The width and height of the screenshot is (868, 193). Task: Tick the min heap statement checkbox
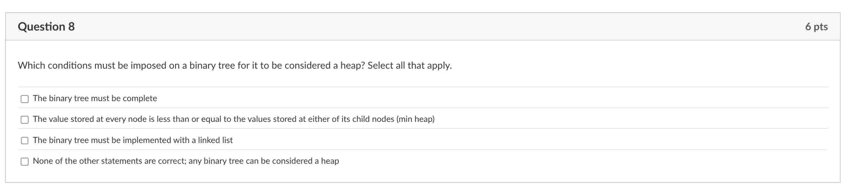click(25, 120)
